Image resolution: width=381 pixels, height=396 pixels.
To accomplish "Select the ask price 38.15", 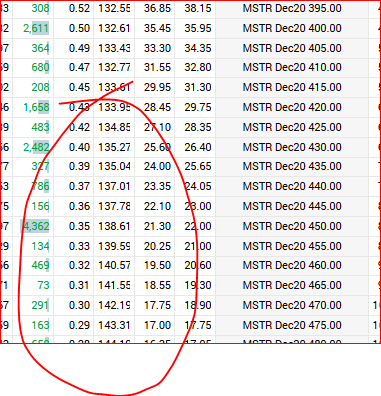I will pyautogui.click(x=198, y=8).
